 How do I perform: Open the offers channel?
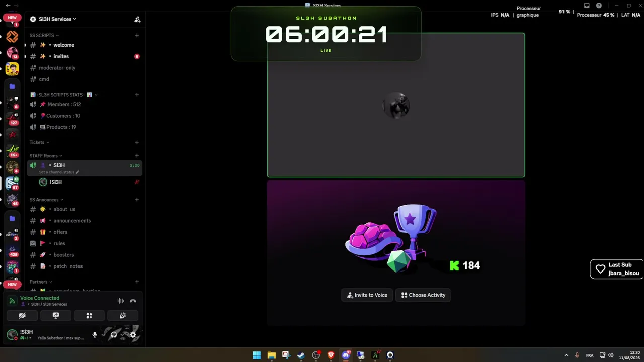(85, 232)
